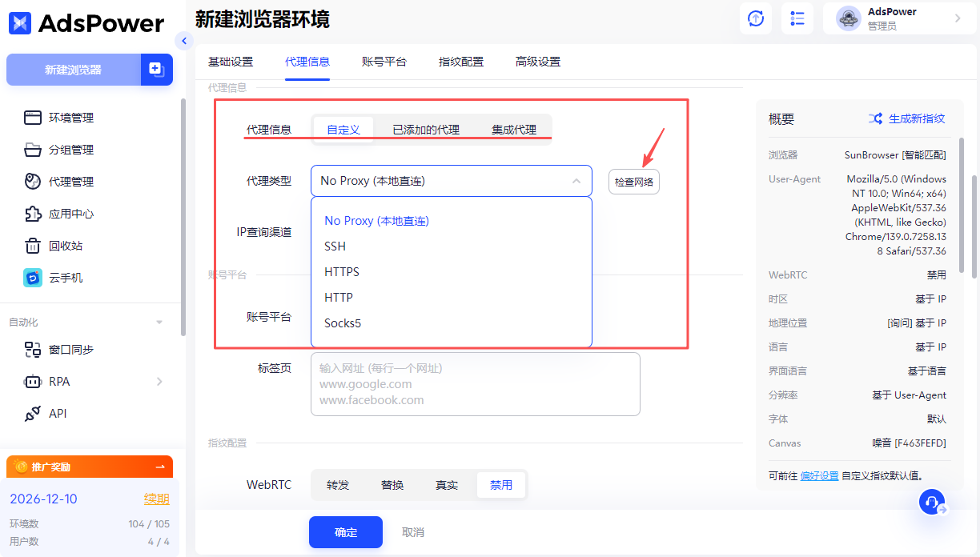Switch to 指纹配置 tab
Image resolution: width=980 pixels, height=557 pixels.
point(460,62)
